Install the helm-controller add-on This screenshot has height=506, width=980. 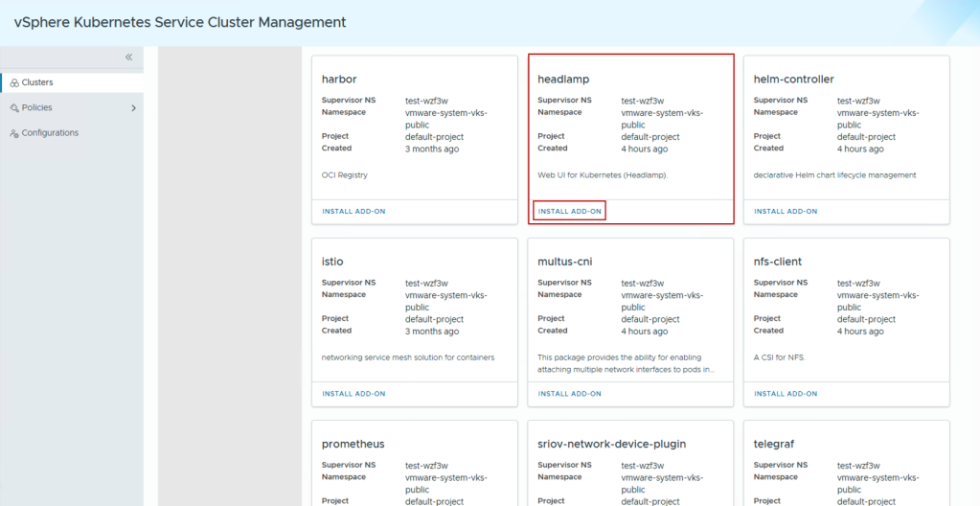pos(786,212)
